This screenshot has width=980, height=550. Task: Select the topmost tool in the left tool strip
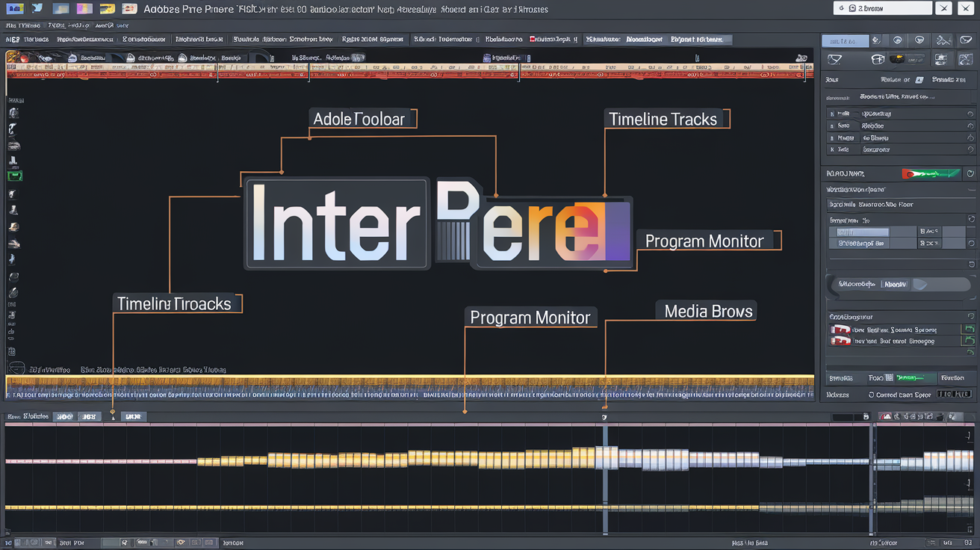tap(13, 112)
